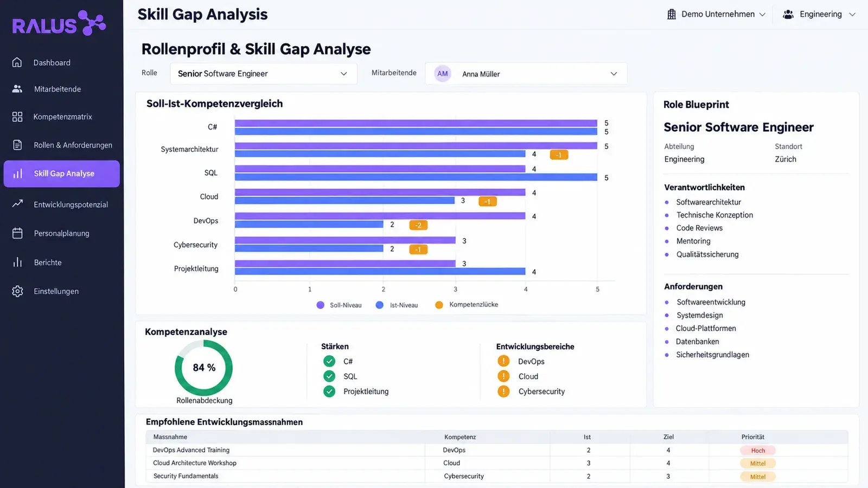
Task: Click the Berichte chart icon
Action: pyautogui.click(x=17, y=262)
